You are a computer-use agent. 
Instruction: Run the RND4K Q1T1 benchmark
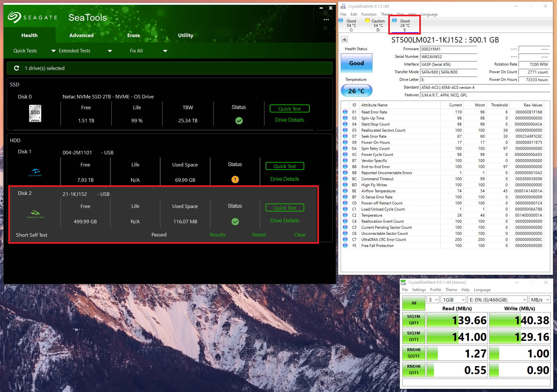tap(414, 370)
